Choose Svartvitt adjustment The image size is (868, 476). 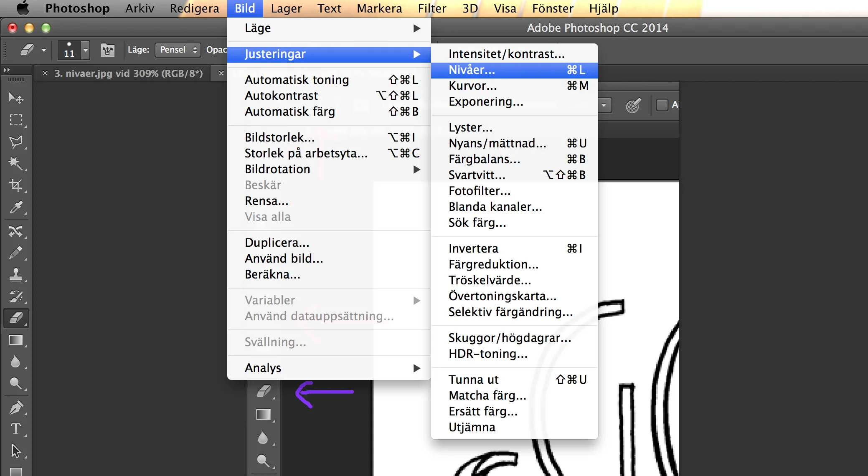515,175
